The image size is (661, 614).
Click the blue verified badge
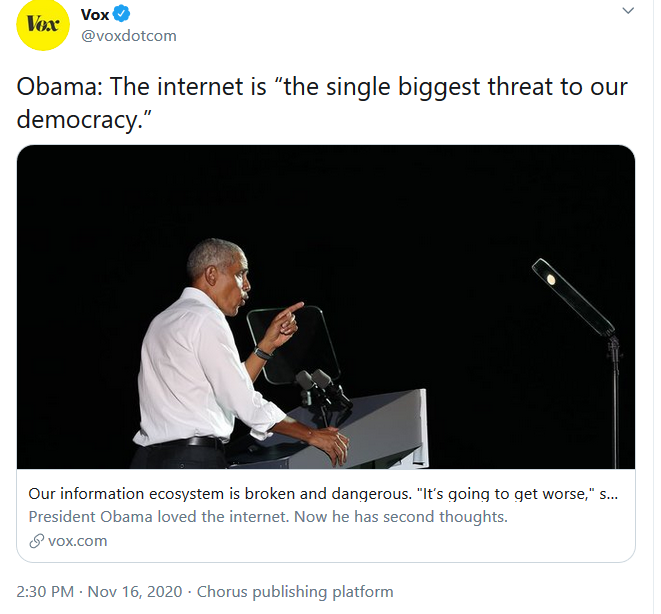coord(122,14)
